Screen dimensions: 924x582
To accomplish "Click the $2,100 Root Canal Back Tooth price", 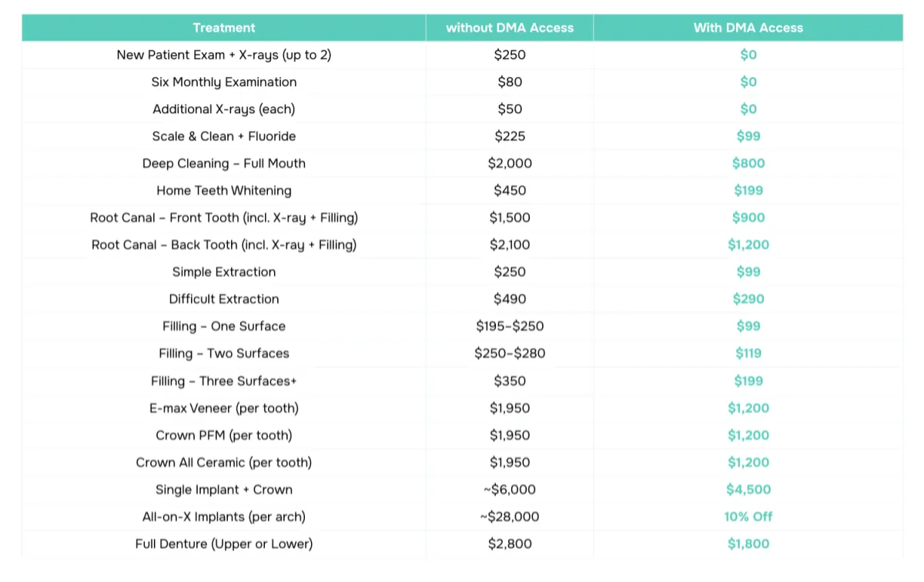I will click(510, 245).
